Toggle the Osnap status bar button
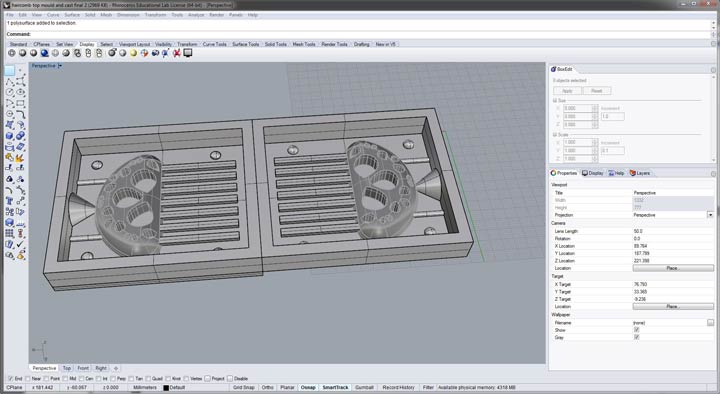The width and height of the screenshot is (720, 394). (x=308, y=388)
